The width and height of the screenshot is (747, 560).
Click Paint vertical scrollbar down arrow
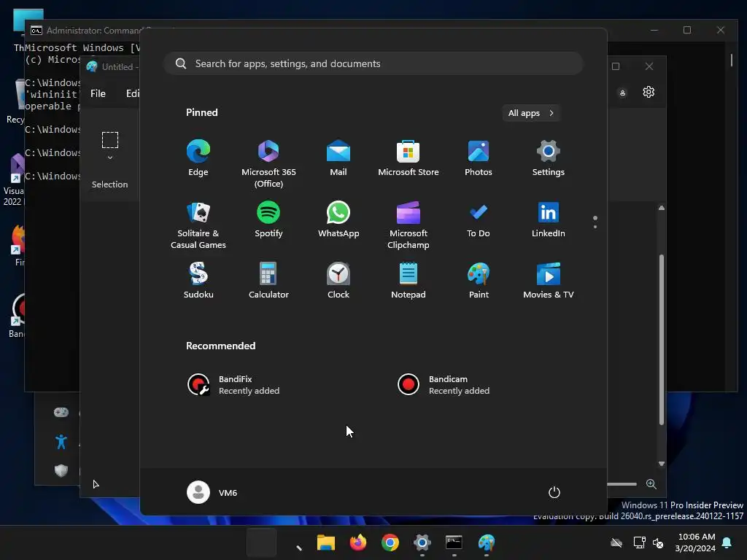[x=661, y=464]
